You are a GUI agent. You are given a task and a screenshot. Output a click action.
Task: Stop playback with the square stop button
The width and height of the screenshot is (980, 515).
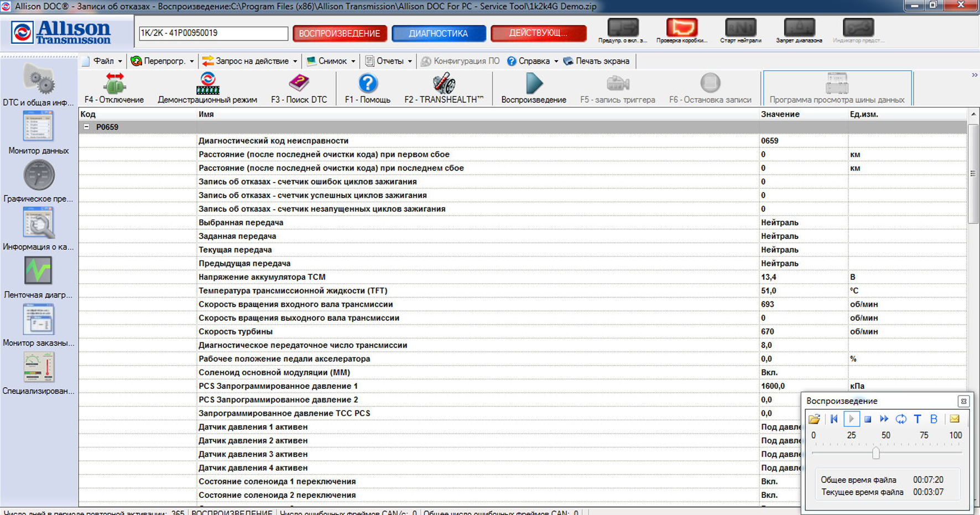coord(868,419)
